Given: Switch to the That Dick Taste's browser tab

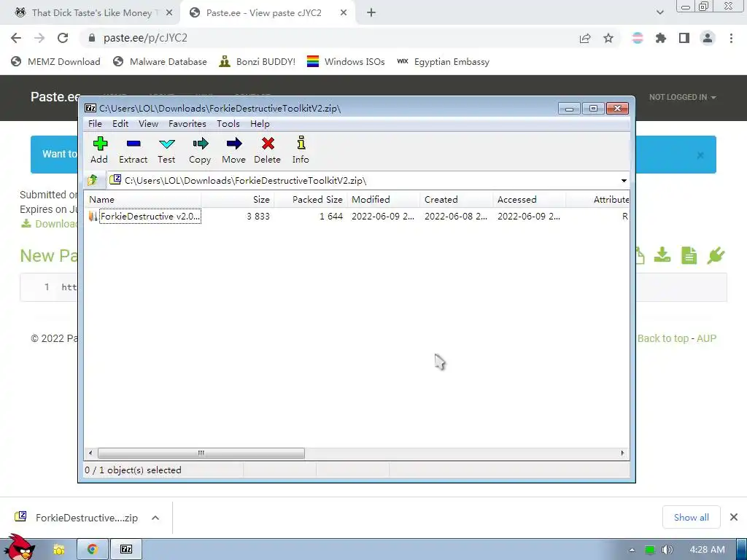Looking at the screenshot, I should pos(91,13).
